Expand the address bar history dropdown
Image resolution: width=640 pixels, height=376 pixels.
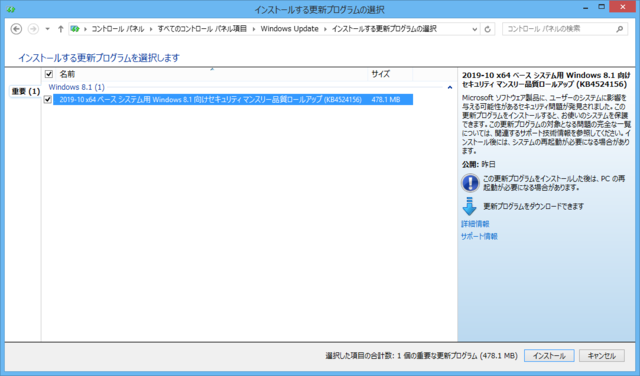point(474,29)
